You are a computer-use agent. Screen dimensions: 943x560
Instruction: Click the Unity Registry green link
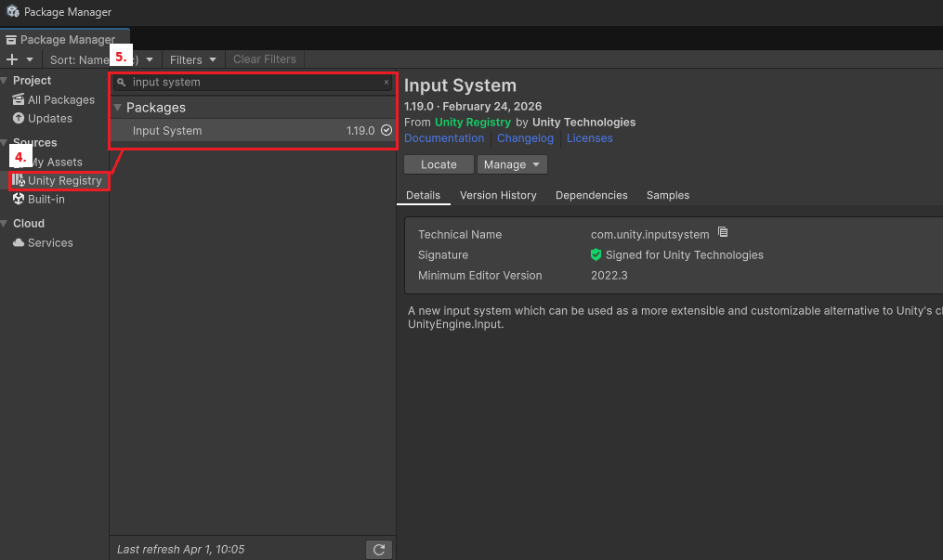473,122
